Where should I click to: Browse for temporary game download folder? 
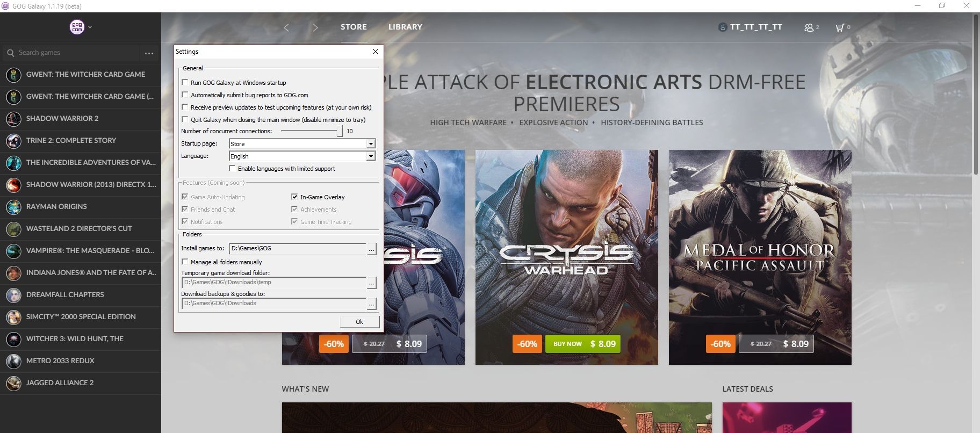pyautogui.click(x=371, y=283)
